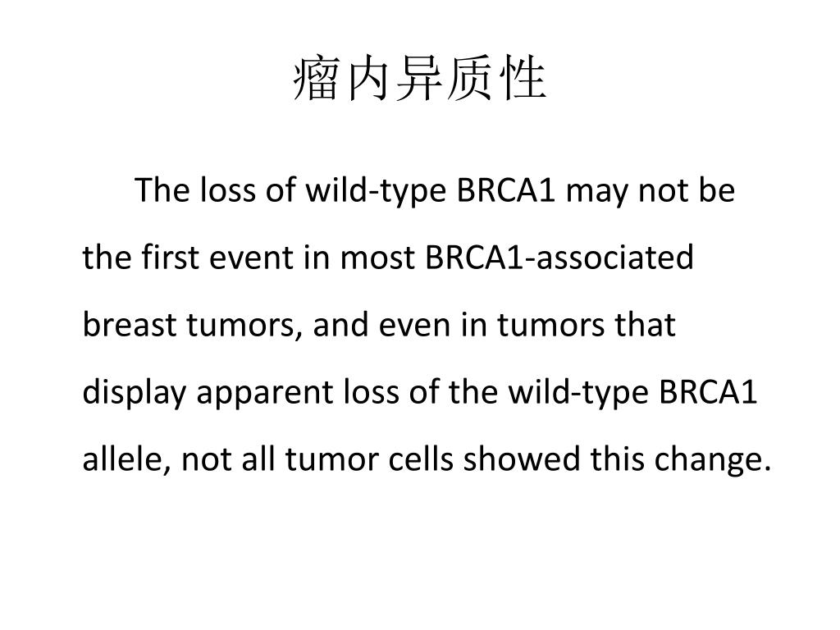Viewport: 840px width, 630px height.
Task: Click the text "BRCA1-associated"
Action: (x=559, y=258)
